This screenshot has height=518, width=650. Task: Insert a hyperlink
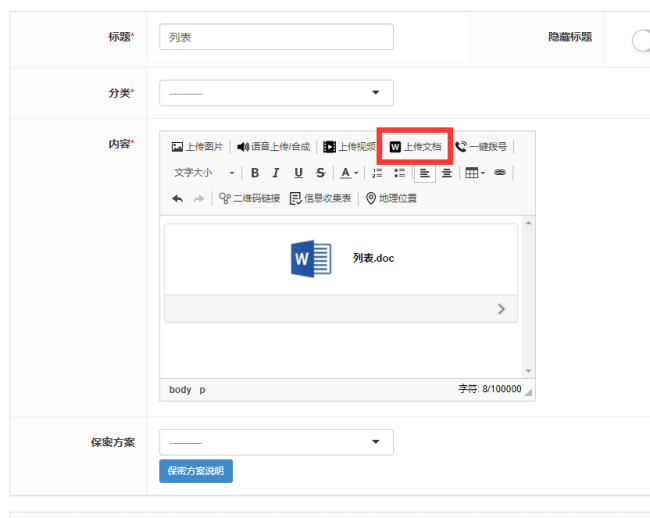pyautogui.click(x=500, y=172)
